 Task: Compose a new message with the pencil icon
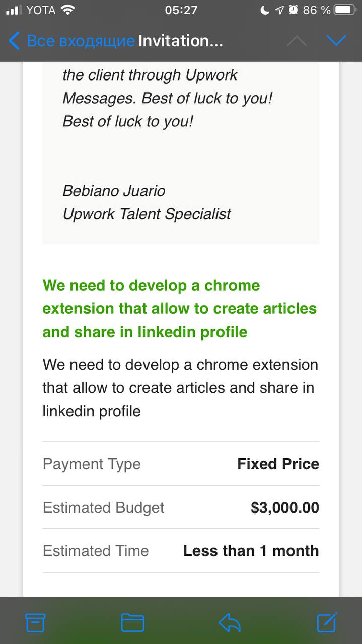pyautogui.click(x=327, y=622)
